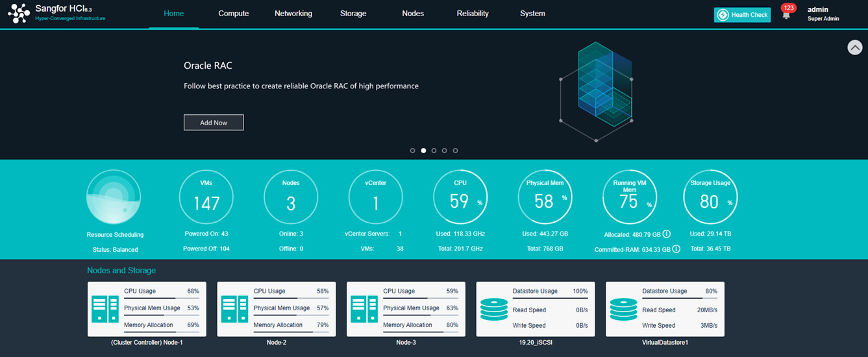Click the Node-1 server icon
Viewport: 868px width, 357px height.
pyautogui.click(x=105, y=308)
